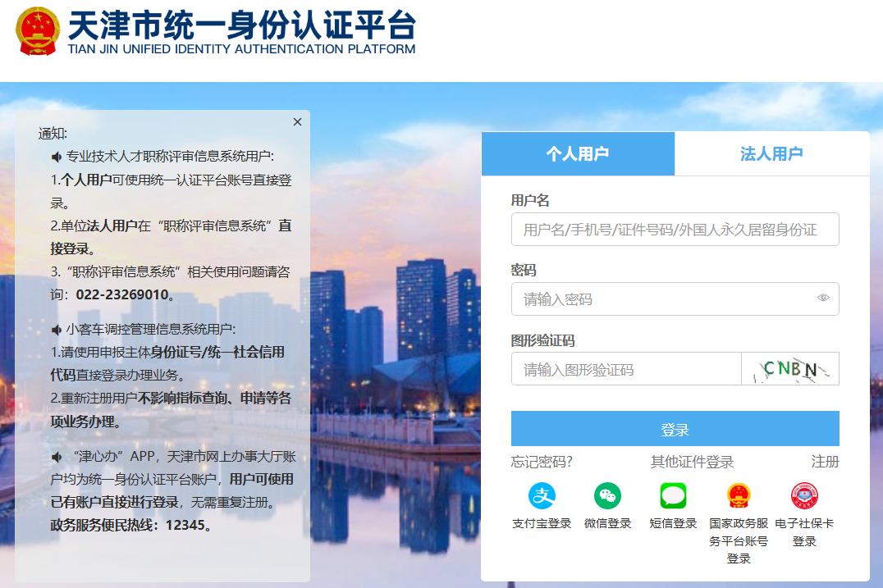Toggle password visibility eye icon
The height and width of the screenshot is (588, 883).
click(x=823, y=298)
